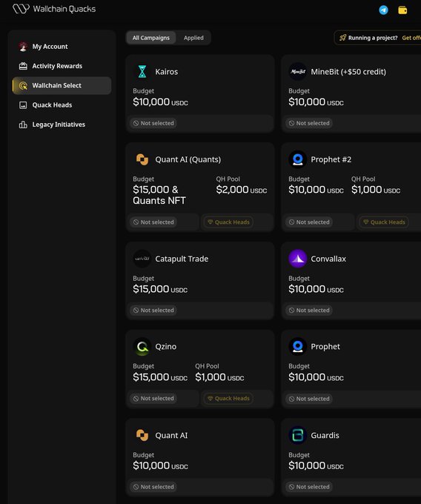Screen dimensions: 421x504
Task: Switch to the All Campaigns tab
Action: click(x=150, y=38)
